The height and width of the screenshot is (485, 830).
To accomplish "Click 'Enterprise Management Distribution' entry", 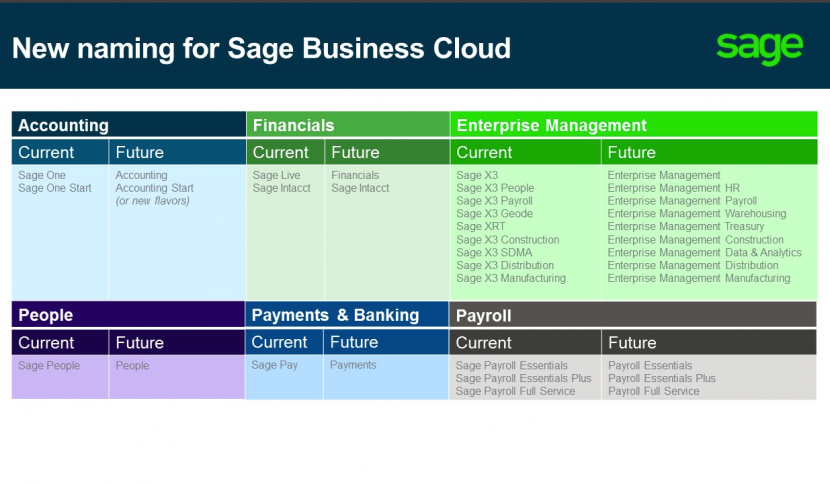I will pyautogui.click(x=693, y=265).
